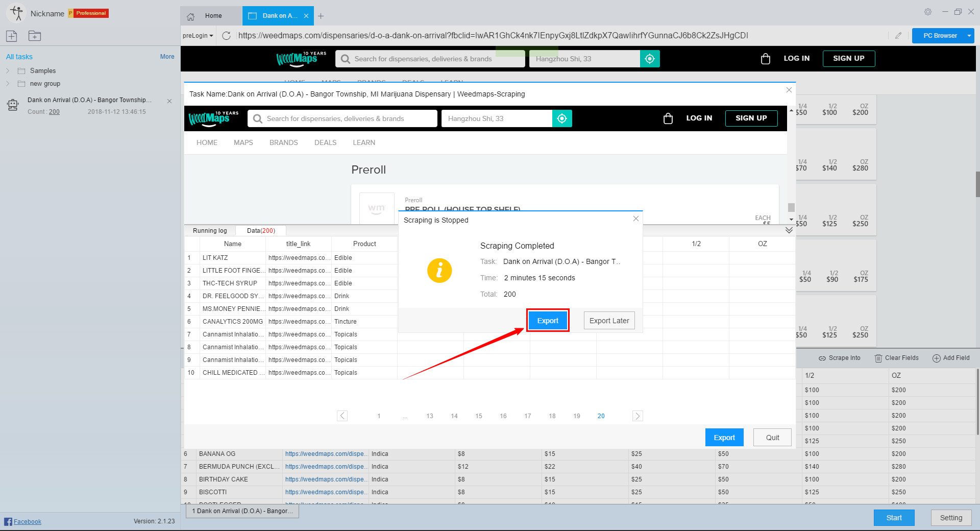The width and height of the screenshot is (980, 531).
Task: Click the shopping bag icon in task preview
Action: point(668,118)
